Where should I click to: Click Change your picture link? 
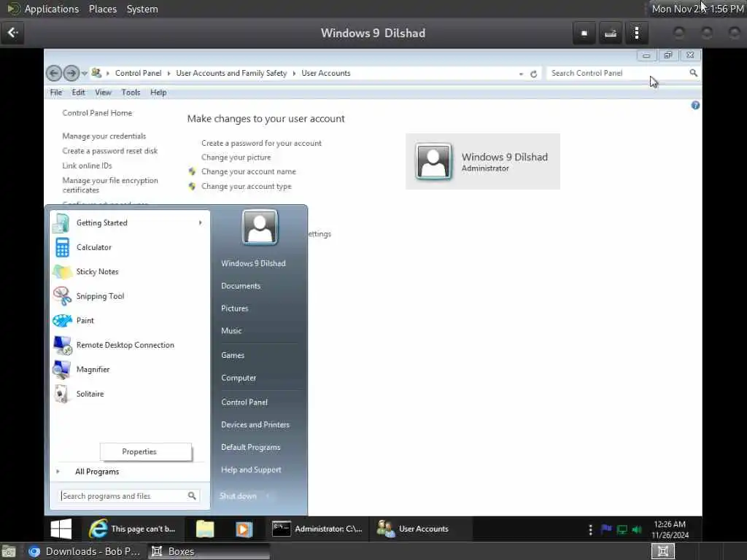[x=236, y=157]
